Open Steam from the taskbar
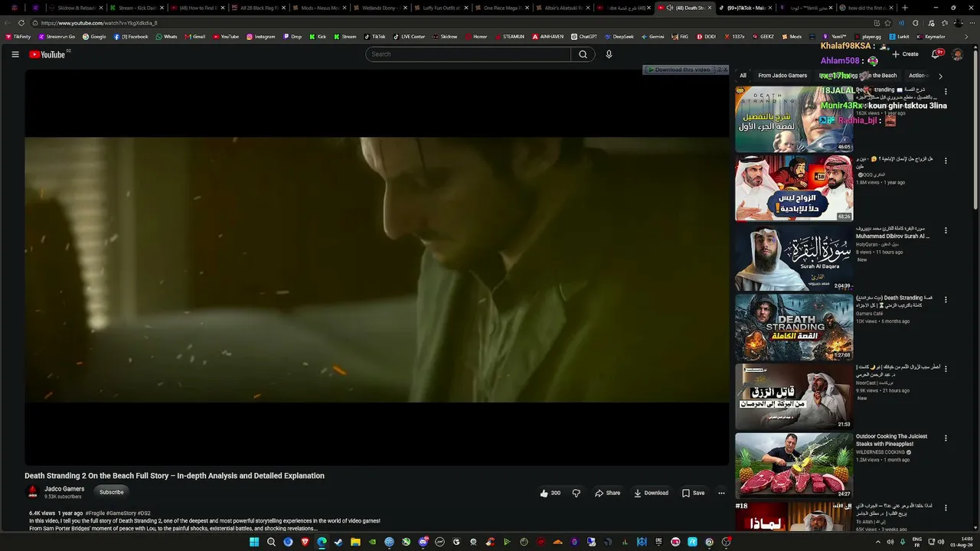Viewport: 980px width, 551px height. pyautogui.click(x=338, y=542)
